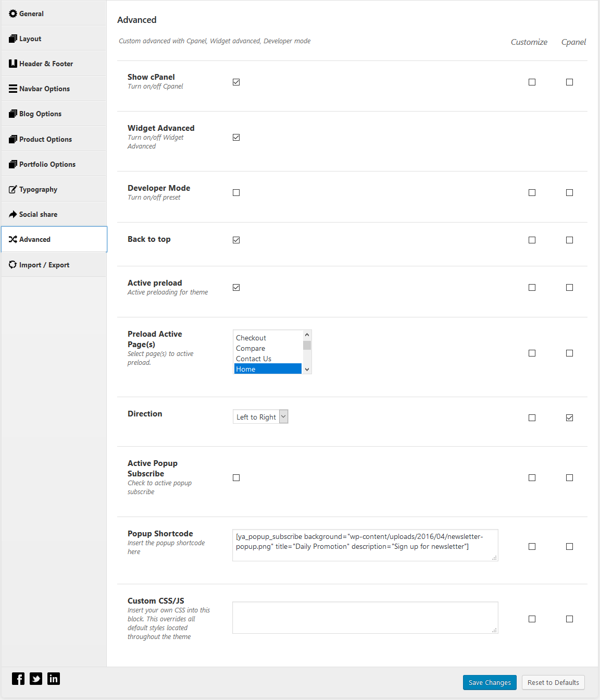Click the Save Changes button
This screenshot has width=600, height=700.
point(490,682)
